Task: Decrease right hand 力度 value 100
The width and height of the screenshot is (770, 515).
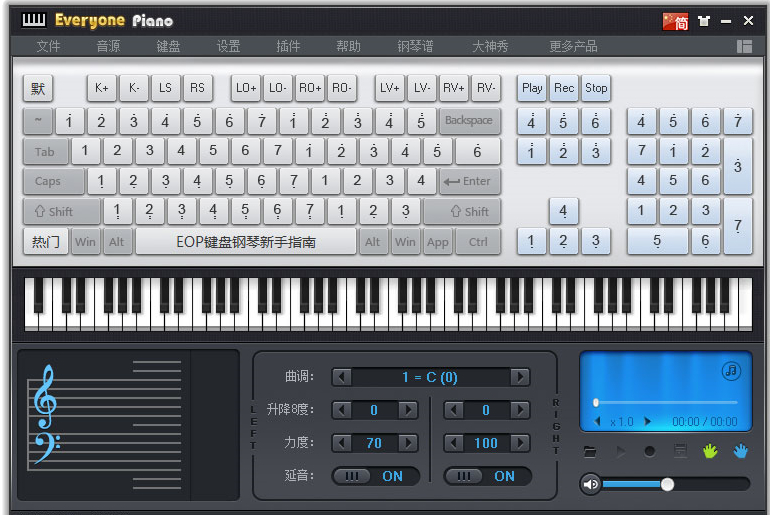Action: (x=454, y=443)
